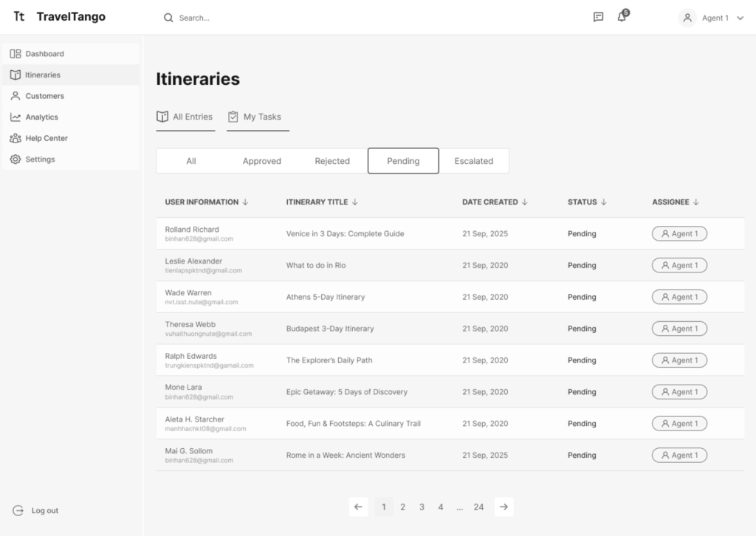Open Settings in the sidebar
The height and width of the screenshot is (536, 756).
click(x=40, y=159)
